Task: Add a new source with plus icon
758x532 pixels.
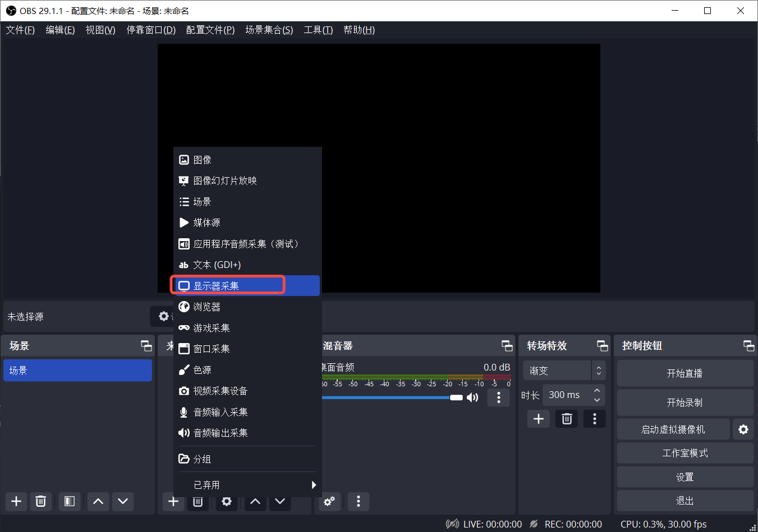Action: point(173,501)
